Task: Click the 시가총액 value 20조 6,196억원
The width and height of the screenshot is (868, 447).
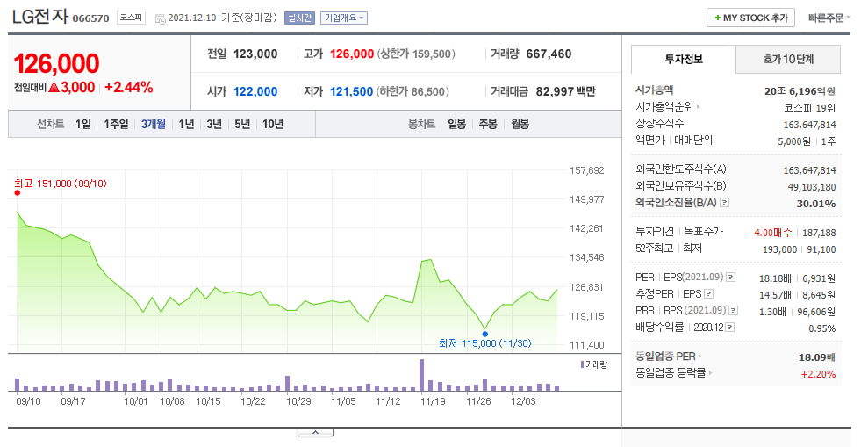Action: 800,91
